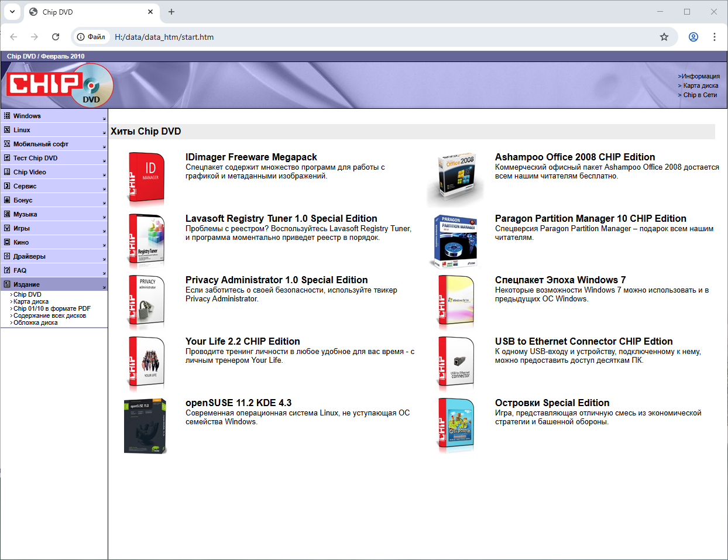The width and height of the screenshot is (728, 560).
Task: Close the Chip DVD tab
Action: [x=150, y=12]
